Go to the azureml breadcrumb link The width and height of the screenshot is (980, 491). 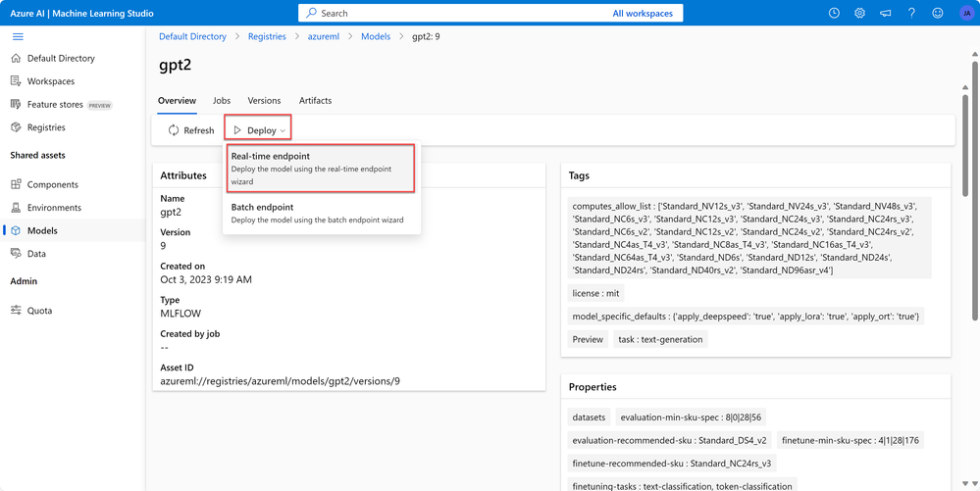[324, 37]
